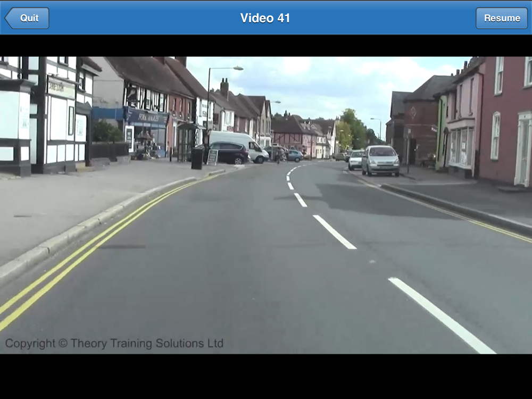532x399 pixels.
Task: Click the paused hazard video frame
Action: coord(266,205)
